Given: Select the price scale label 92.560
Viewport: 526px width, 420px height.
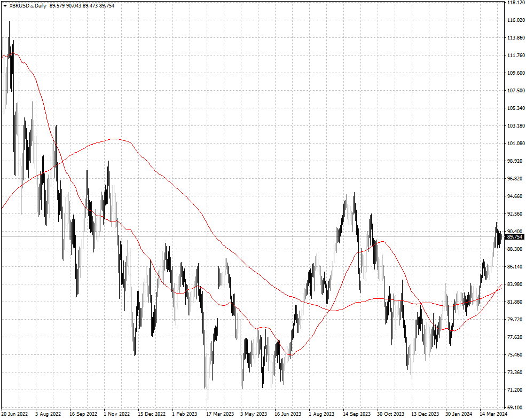Looking at the screenshot, I should coord(515,213).
